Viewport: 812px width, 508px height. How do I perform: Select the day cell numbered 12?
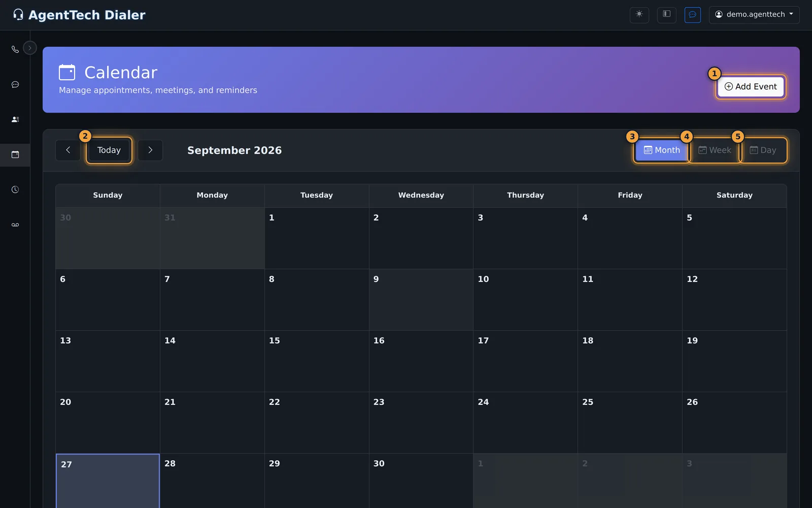click(x=735, y=300)
